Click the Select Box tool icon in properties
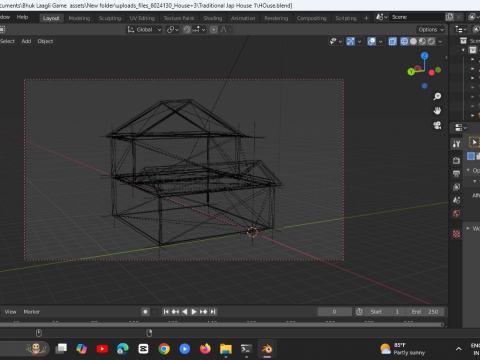The width and height of the screenshot is (480, 360). (x=474, y=143)
